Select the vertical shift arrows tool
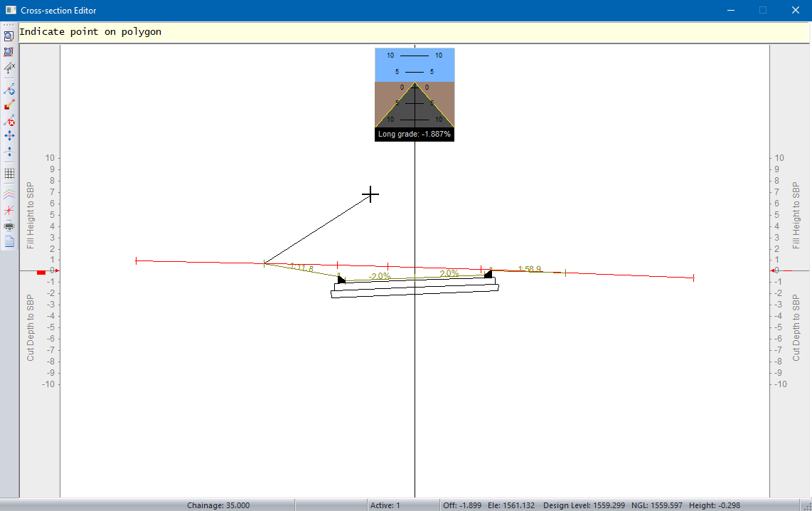 click(9, 151)
